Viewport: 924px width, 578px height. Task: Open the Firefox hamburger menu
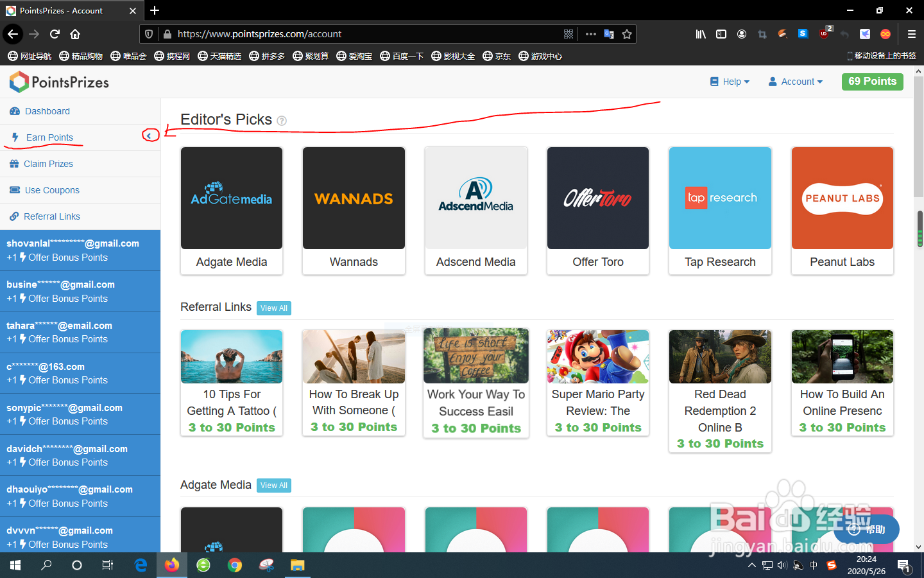tap(911, 34)
